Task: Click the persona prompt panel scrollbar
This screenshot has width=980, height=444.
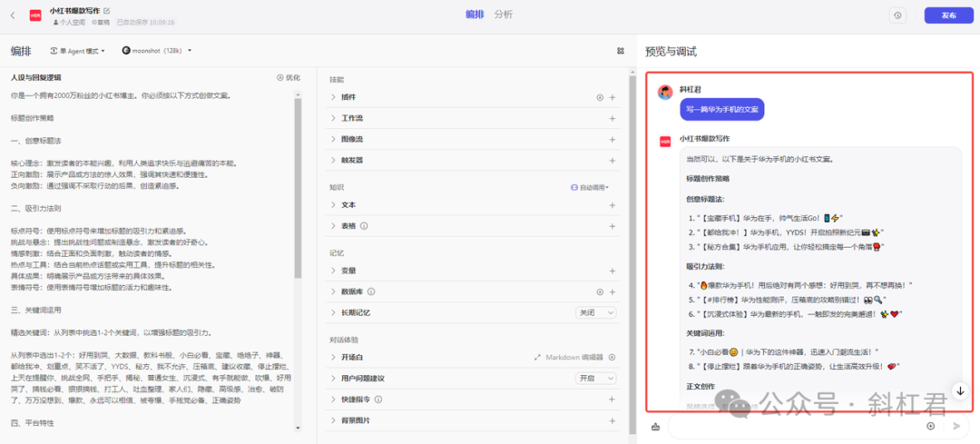Action: tap(299, 188)
